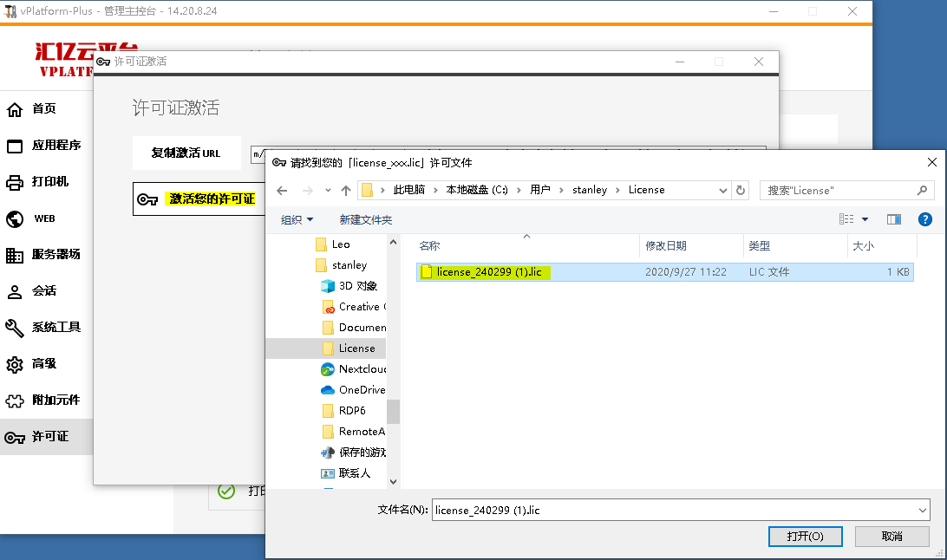The height and width of the screenshot is (560, 947).
Task: Click the 附加元件 puzzle piece icon
Action: pos(15,400)
